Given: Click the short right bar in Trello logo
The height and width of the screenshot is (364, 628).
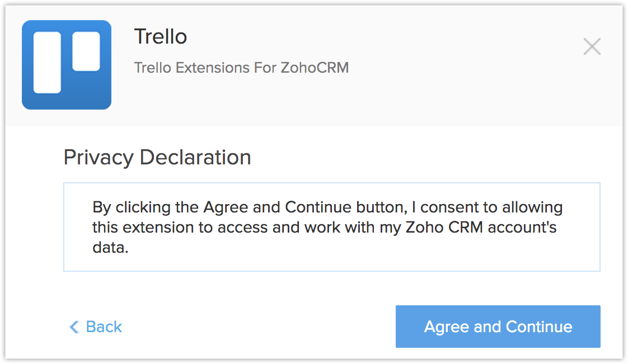Looking at the screenshot, I should tap(86, 51).
